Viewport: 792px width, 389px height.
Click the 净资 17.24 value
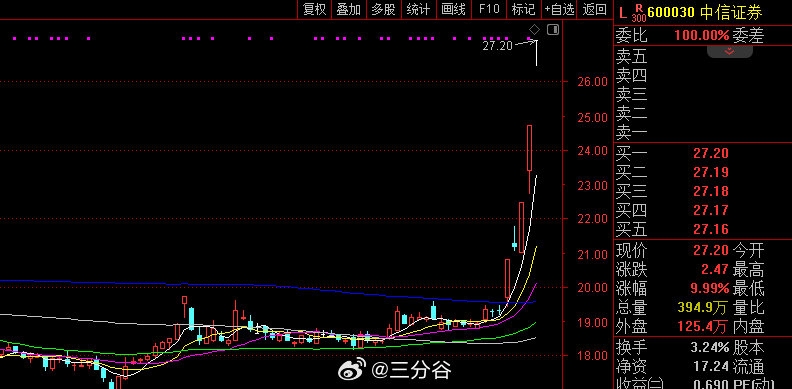(711, 366)
